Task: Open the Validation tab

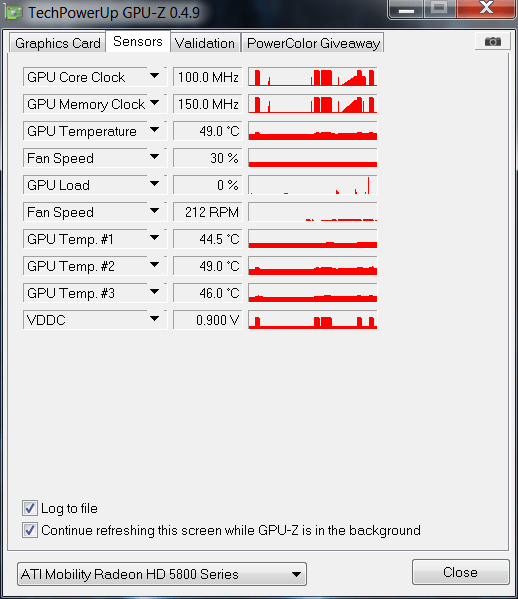Action: point(205,43)
